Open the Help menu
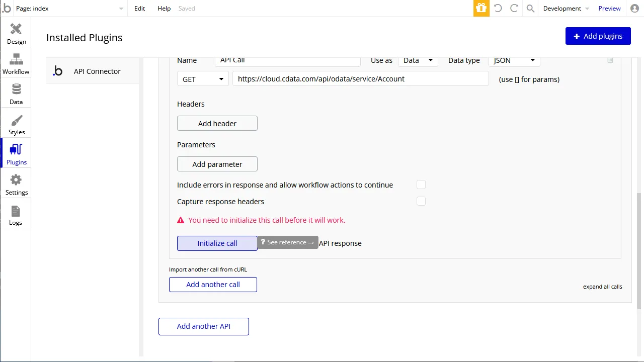This screenshot has height=362, width=644. coord(164,9)
